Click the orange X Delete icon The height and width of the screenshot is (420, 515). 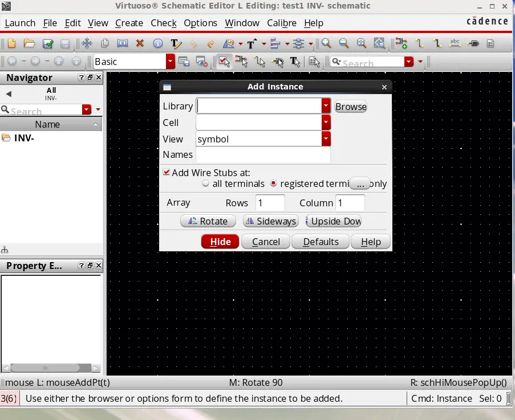coord(140,43)
